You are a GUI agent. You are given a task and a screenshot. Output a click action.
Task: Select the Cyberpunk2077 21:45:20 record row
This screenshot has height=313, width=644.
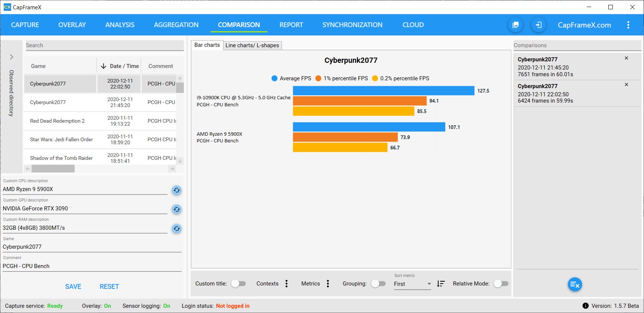pyautogui.click(x=100, y=102)
